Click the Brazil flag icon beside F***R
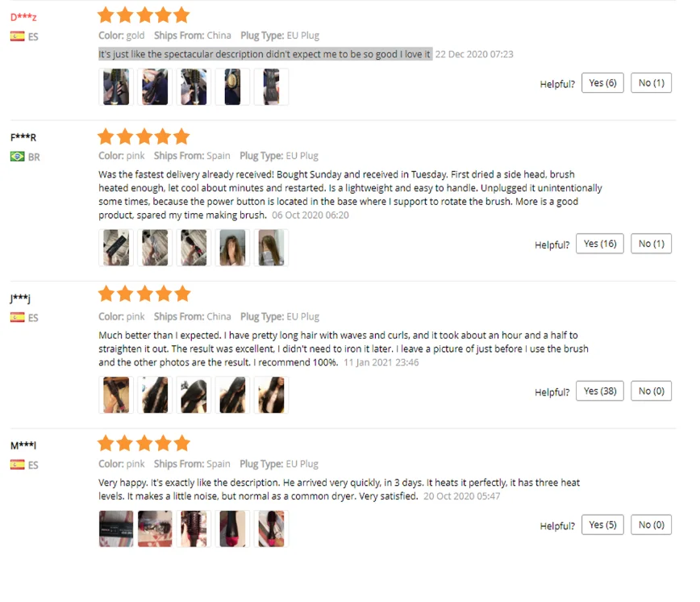This screenshot has height=602, width=700. pyautogui.click(x=18, y=157)
